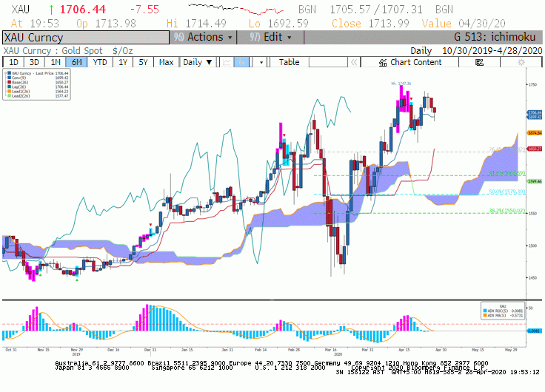Click the double-chevron collapse icon
Image resolution: width=545 pixels, height=392 pixels.
point(354,62)
